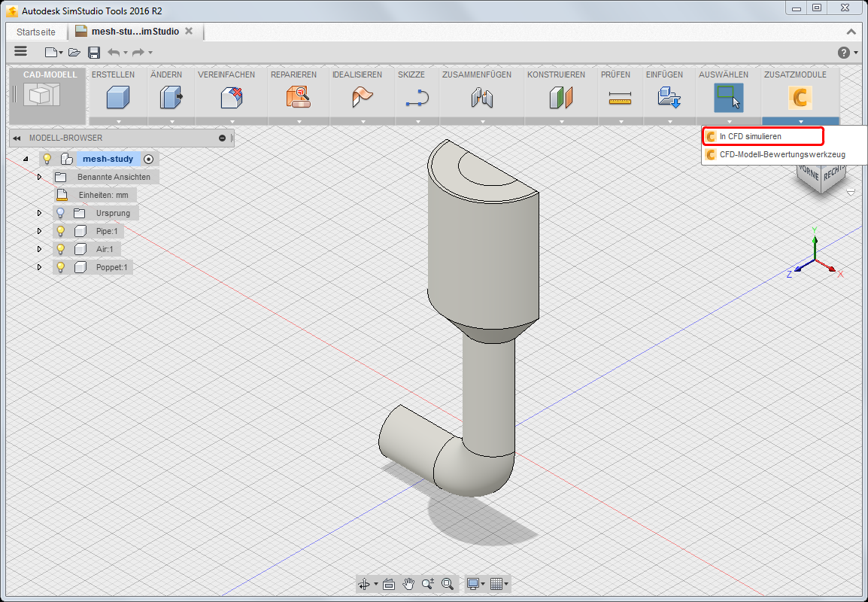Viewport: 868px width, 602px height.
Task: Select the KONSTRUIEREN plane icon
Action: (561, 97)
